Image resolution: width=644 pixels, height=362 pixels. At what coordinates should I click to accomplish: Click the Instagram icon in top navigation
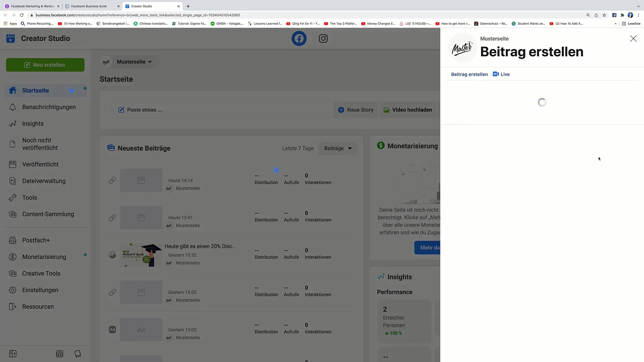coord(323,39)
